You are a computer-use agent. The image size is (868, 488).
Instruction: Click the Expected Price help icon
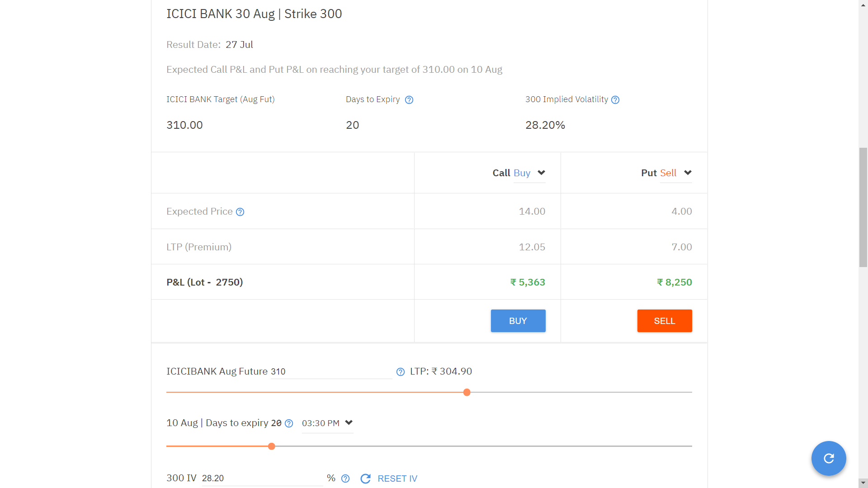240,212
